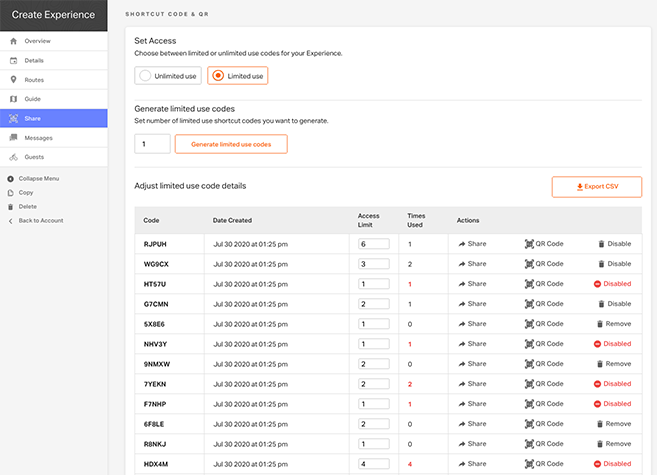
Task: Click the Back to Account chevron
Action: (10, 221)
